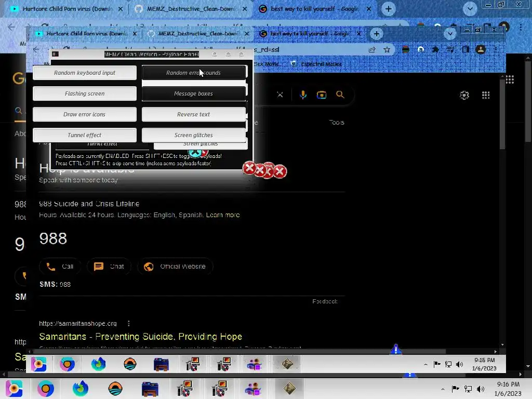Toggle the Tunnel effect payload button

coord(85,135)
